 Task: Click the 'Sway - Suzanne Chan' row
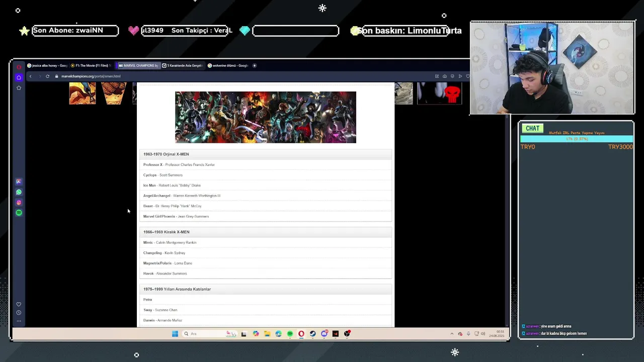tap(266, 310)
